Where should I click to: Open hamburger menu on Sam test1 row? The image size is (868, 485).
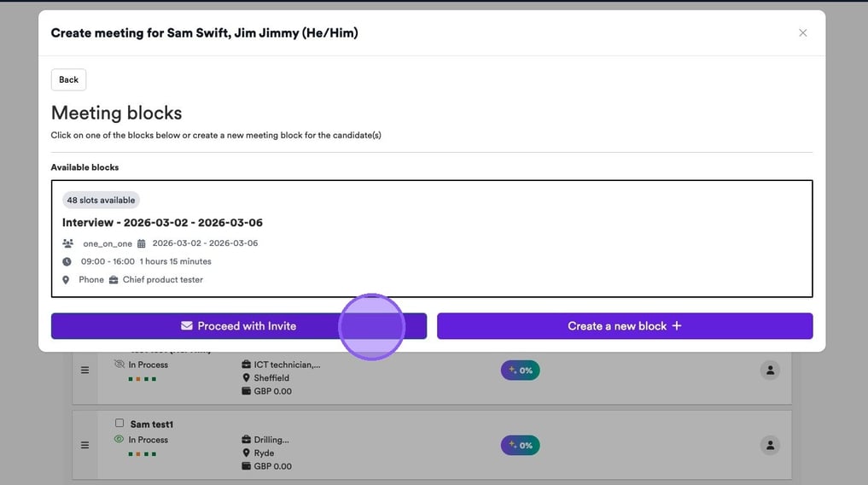click(84, 445)
